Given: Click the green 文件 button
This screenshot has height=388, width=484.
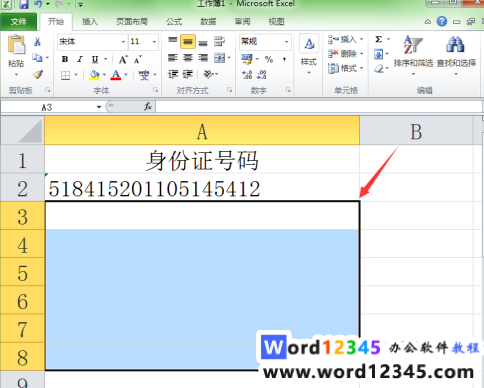Looking at the screenshot, I should (18, 22).
